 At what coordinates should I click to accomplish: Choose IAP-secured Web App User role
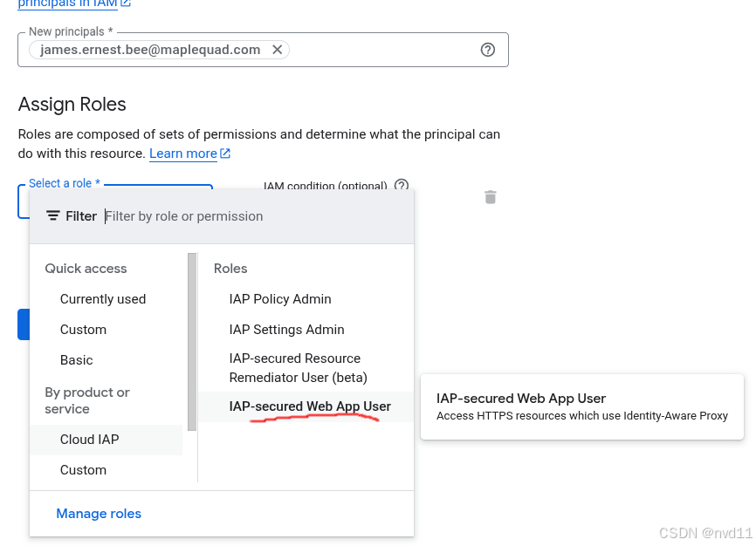306,406
